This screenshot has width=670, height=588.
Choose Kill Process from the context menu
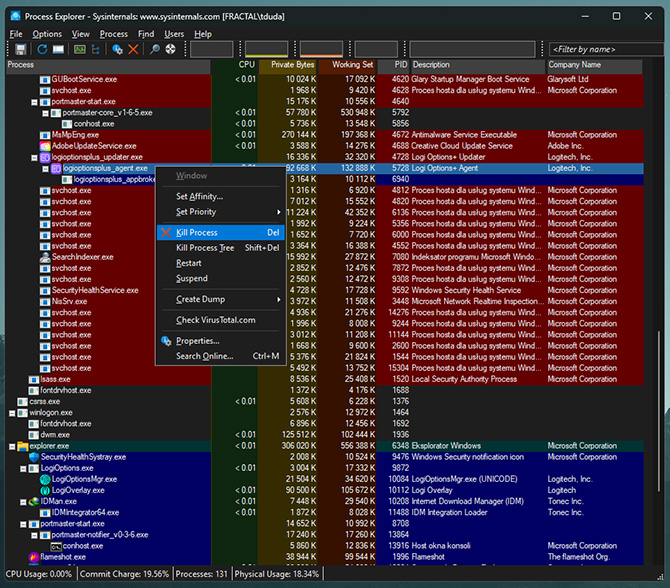[x=221, y=232]
